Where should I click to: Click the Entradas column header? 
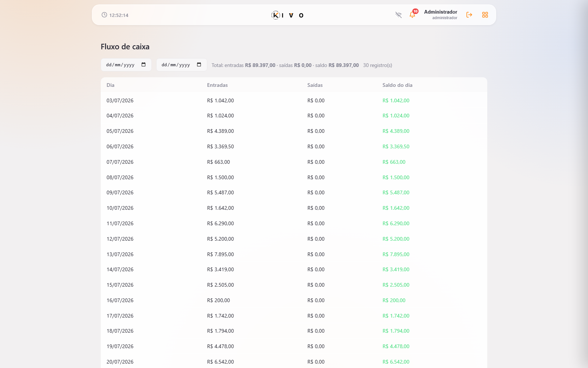pos(217,85)
